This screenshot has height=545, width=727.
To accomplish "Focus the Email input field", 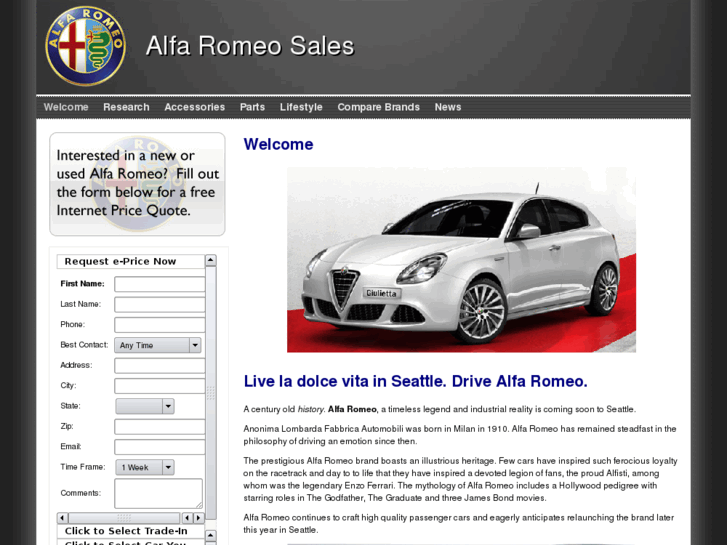I will point(159,447).
